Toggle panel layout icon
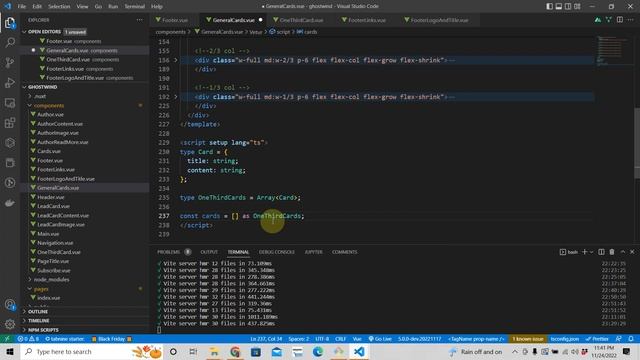640x360 pixels. pyautogui.click(x=559, y=6)
